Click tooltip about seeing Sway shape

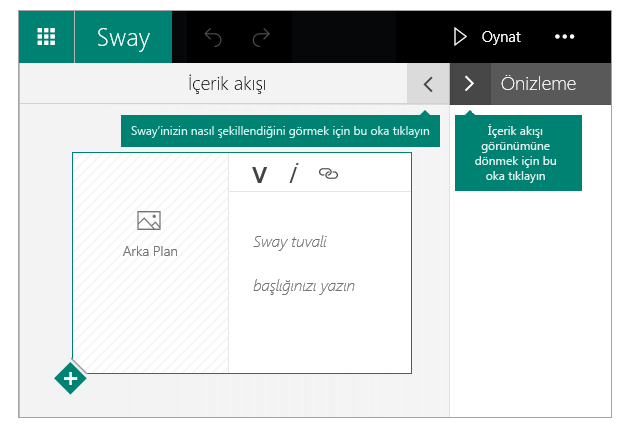pos(280,131)
